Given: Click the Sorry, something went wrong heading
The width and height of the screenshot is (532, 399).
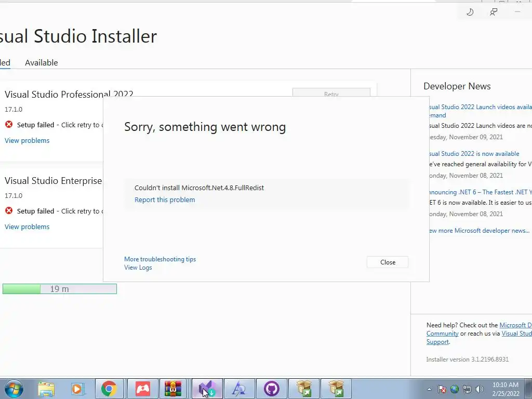Looking at the screenshot, I should click(205, 127).
